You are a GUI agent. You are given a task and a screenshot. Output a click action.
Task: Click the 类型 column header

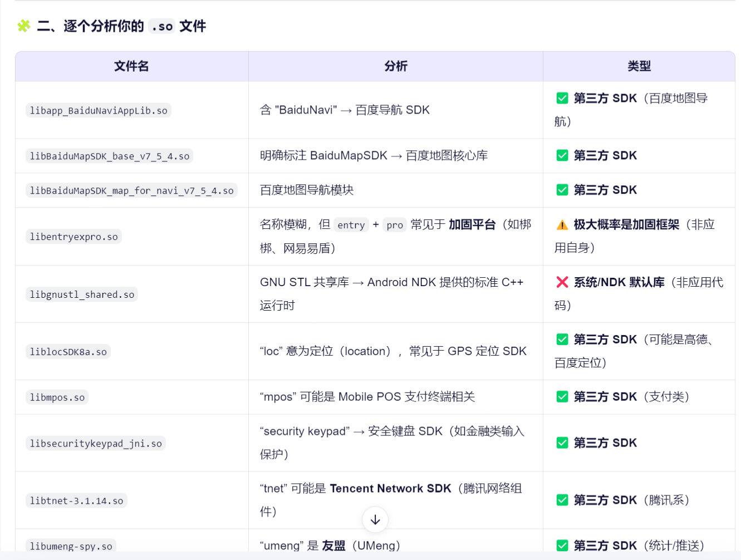pyautogui.click(x=639, y=66)
